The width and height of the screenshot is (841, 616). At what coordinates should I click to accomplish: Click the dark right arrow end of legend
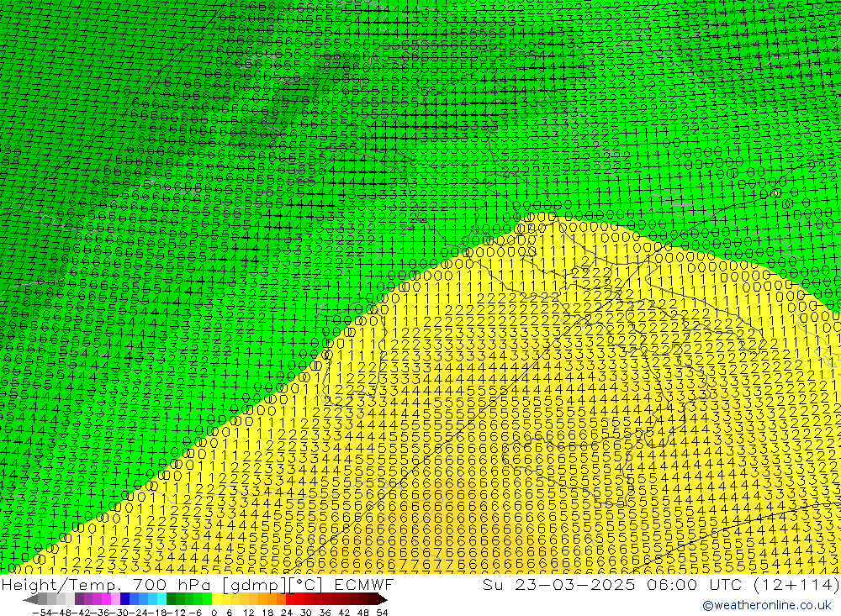pyautogui.click(x=383, y=599)
